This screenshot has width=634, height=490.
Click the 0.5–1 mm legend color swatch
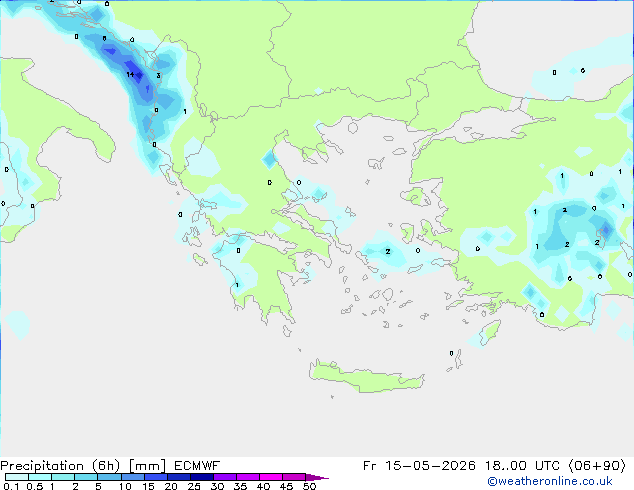(40, 477)
